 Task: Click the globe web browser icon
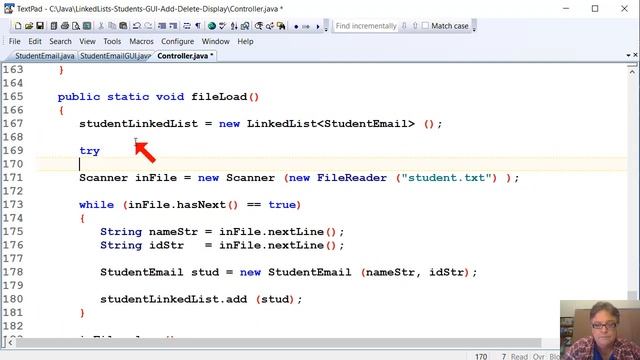click(x=212, y=26)
